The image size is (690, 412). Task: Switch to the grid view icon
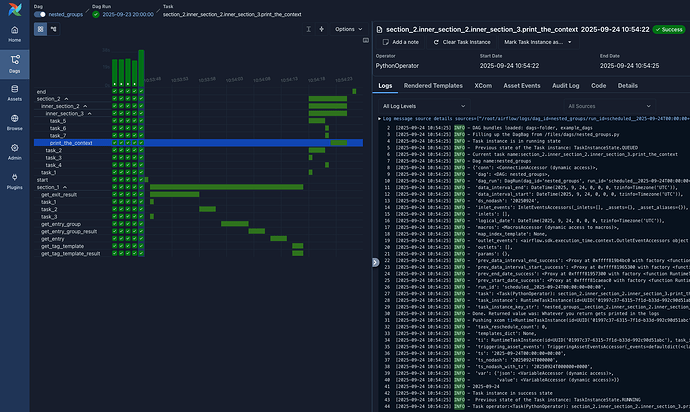[41, 30]
